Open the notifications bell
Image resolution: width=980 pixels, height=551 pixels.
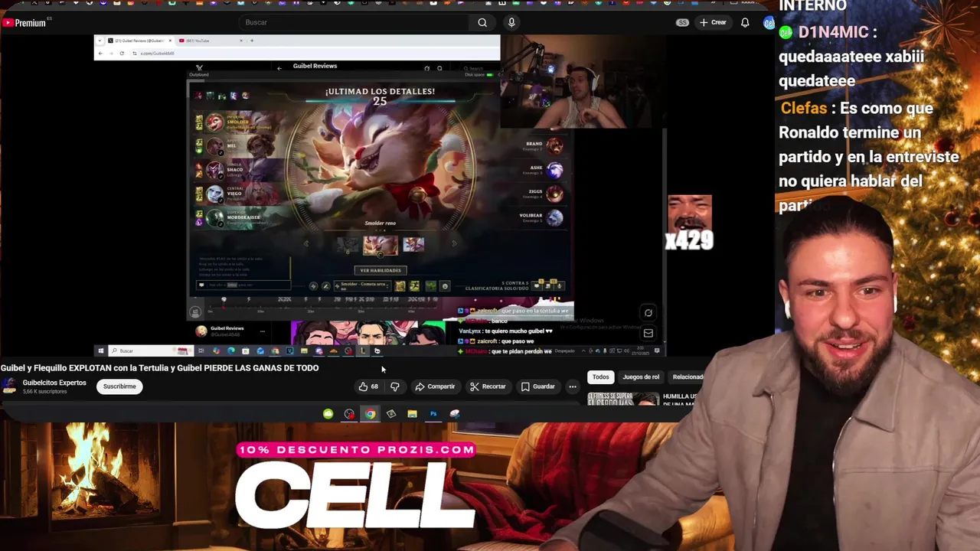744,22
